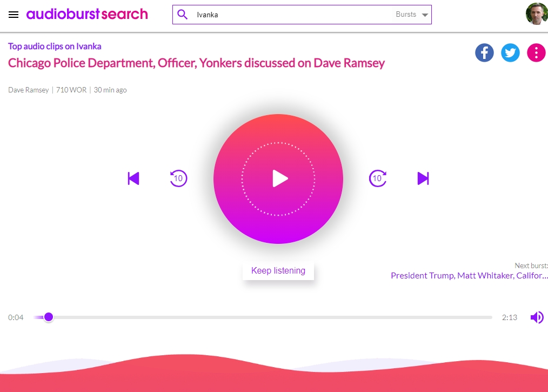This screenshot has height=392, width=548.
Task: Click the Keep listening button
Action: point(278,271)
